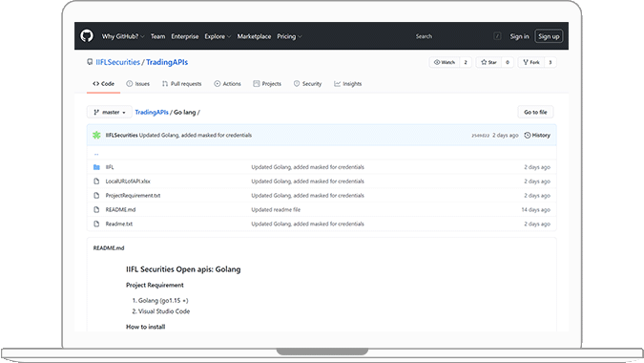Click the Sign up button

tap(549, 36)
